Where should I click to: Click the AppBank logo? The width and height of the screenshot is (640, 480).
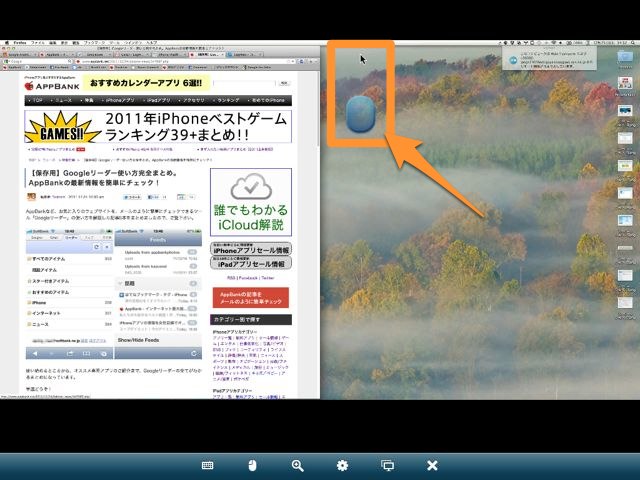(x=52, y=86)
